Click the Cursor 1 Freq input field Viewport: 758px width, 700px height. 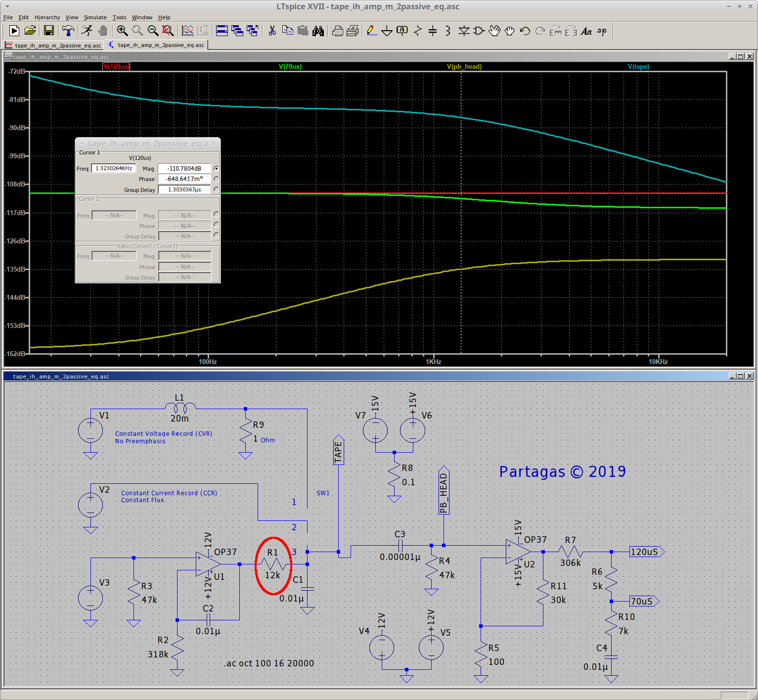tap(114, 169)
